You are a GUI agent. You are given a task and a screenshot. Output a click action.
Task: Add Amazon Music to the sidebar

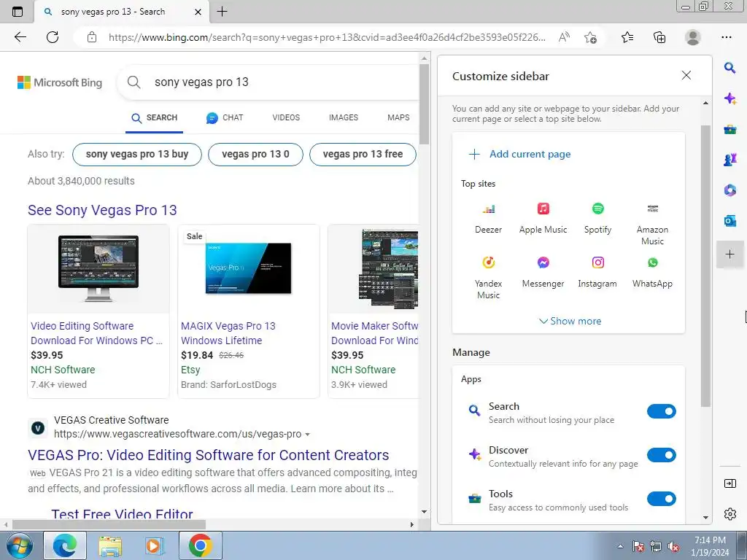[x=653, y=224]
